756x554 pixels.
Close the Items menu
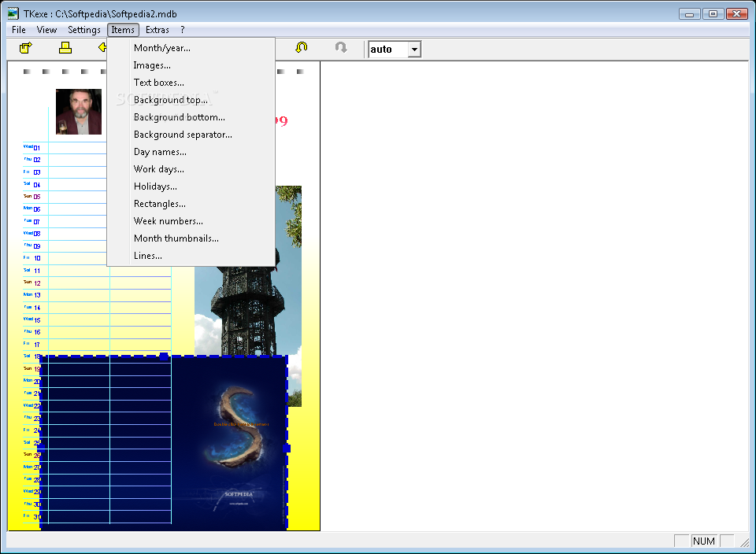(x=123, y=30)
